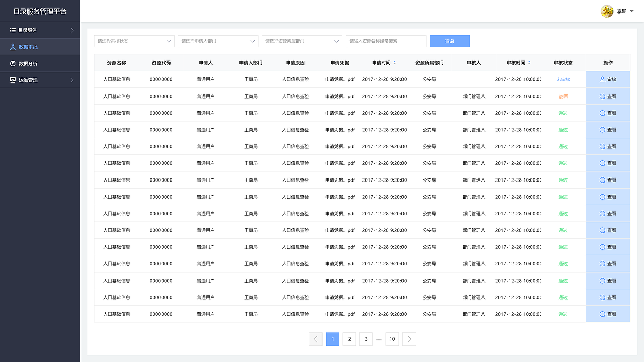Click 人口信息查验 in the 未审核 row
The height and width of the screenshot is (362, 644).
(x=295, y=79)
